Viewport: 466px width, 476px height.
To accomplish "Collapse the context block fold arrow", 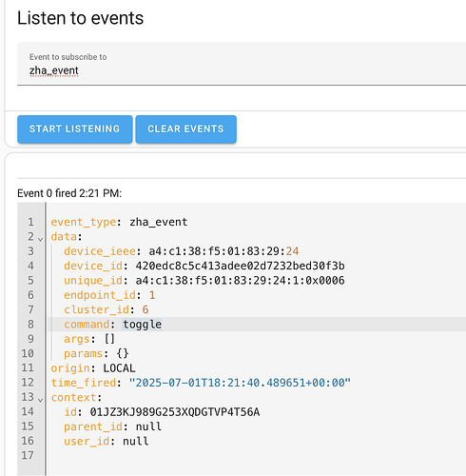I will coord(40,400).
